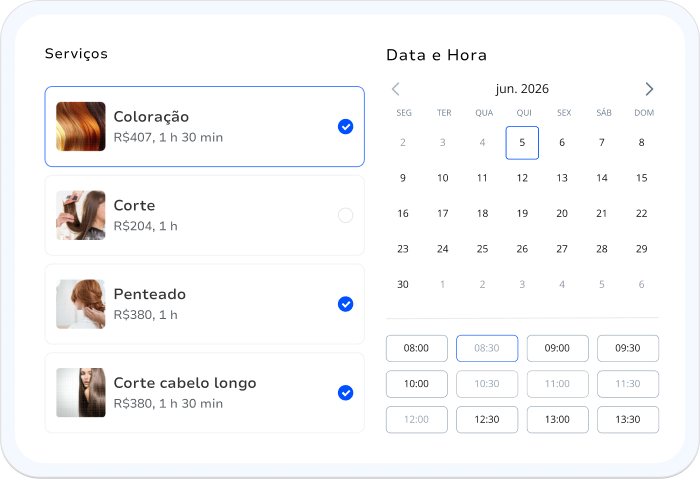
Task: Select June 22 on calendar
Action: (642, 213)
